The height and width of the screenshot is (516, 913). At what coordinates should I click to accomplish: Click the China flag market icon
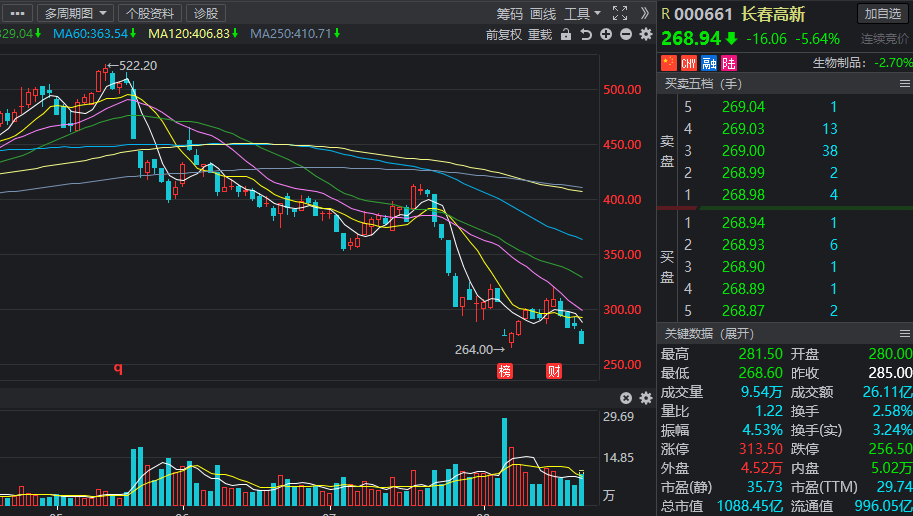coord(669,63)
